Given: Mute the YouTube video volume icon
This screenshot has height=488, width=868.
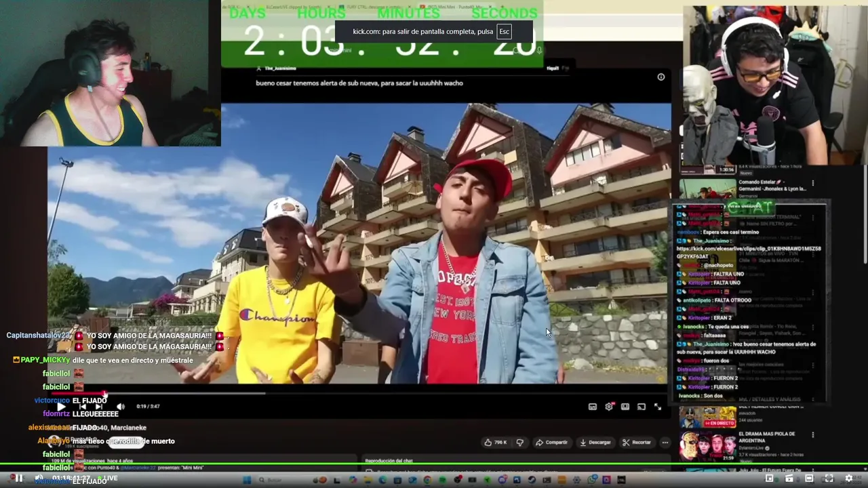Looking at the screenshot, I should point(121,407).
